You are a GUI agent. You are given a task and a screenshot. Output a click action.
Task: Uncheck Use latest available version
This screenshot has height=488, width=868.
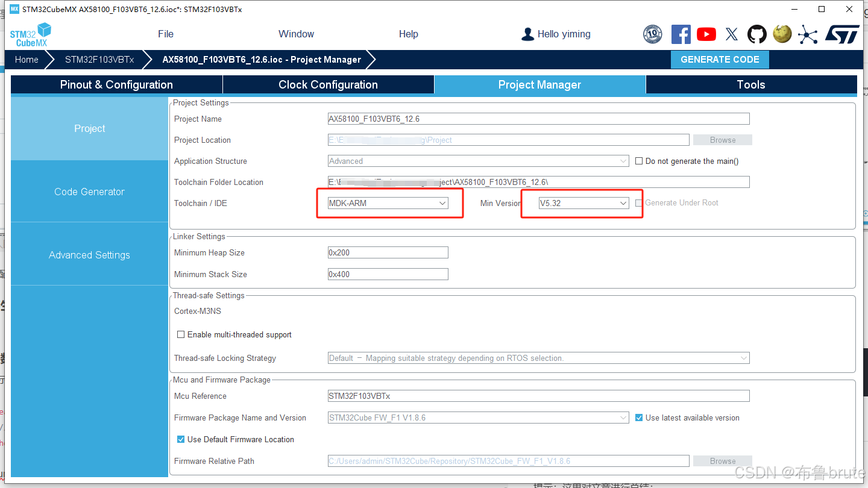pos(640,418)
